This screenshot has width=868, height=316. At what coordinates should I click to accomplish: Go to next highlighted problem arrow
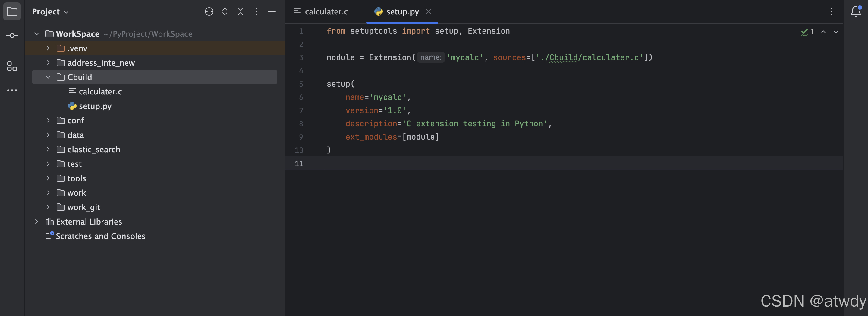click(836, 32)
